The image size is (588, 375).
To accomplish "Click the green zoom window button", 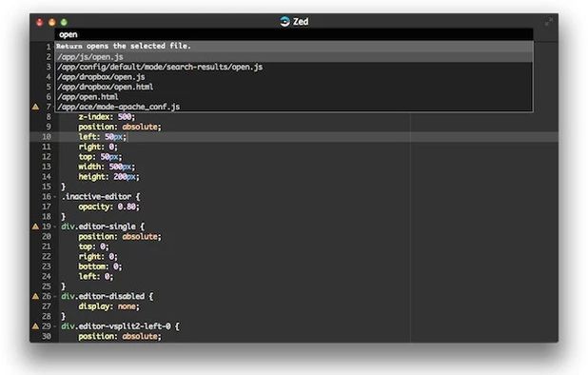I will click(64, 22).
